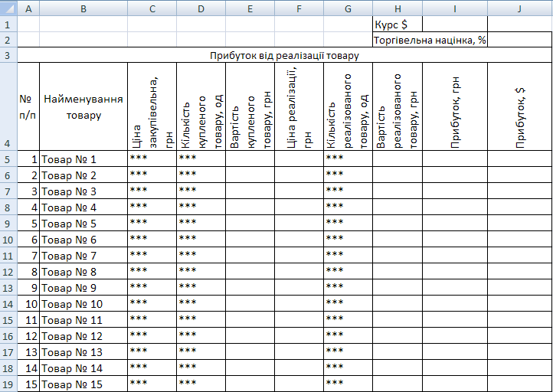Screen dimensions: 553x392
Task: Click empty 'Ціна реалізації' cell for Товар № 10
Action: click(299, 304)
